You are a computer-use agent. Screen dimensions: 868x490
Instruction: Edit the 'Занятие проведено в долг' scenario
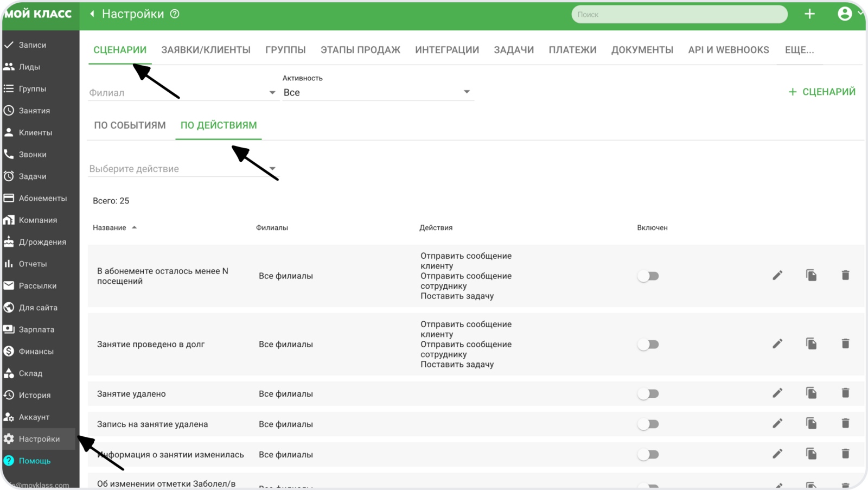pos(777,343)
